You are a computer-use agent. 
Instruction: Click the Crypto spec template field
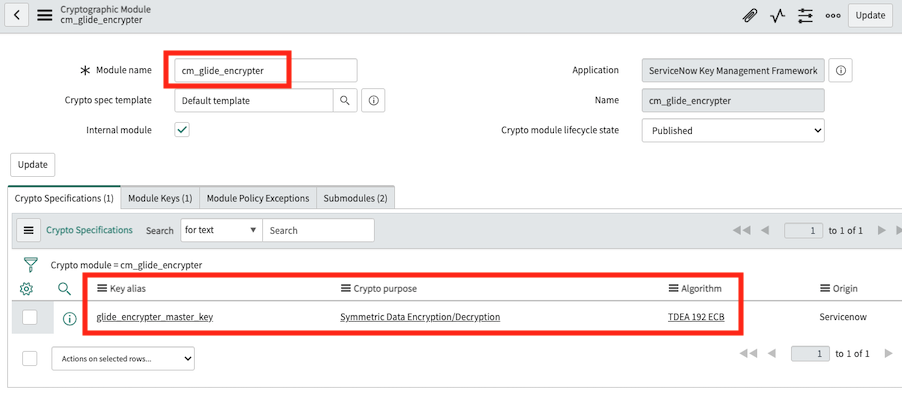coord(254,100)
